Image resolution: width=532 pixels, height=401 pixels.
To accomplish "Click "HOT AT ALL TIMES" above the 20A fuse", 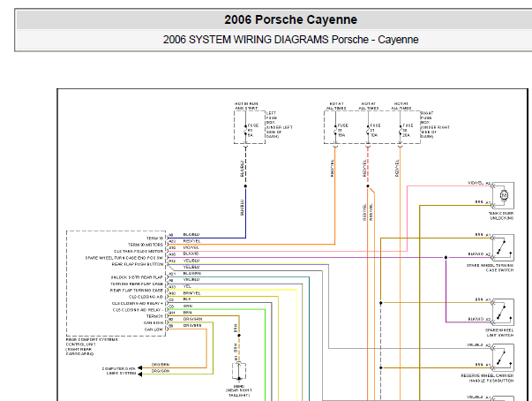I will click(401, 106).
